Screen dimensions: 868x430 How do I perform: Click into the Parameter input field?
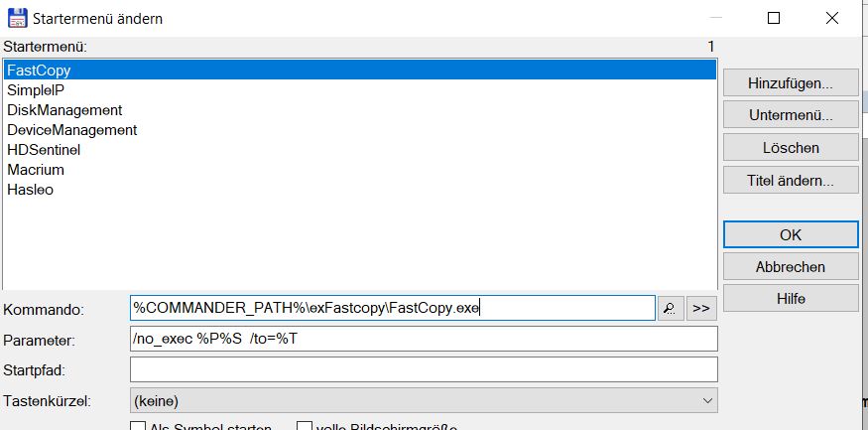[424, 339]
